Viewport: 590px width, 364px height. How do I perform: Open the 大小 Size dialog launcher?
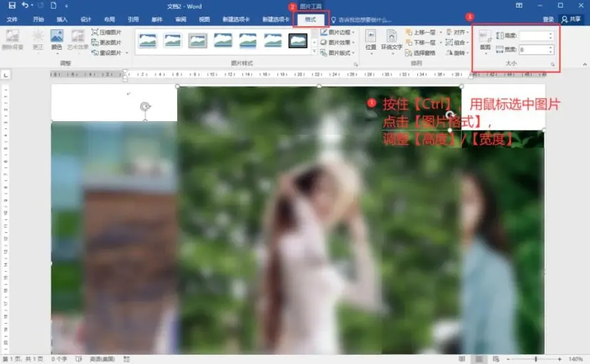[552, 65]
